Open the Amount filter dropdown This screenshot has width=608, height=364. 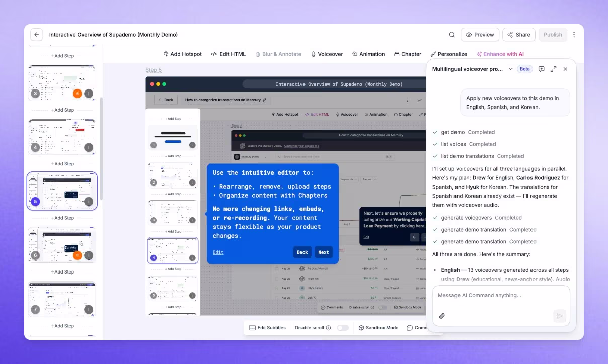pos(369,179)
